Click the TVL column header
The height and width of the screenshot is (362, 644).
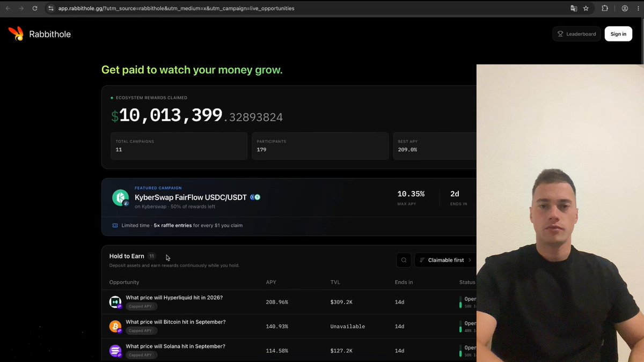[335, 282]
